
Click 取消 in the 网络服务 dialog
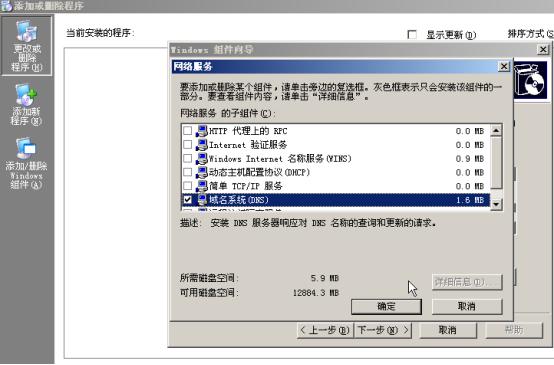tap(467, 307)
